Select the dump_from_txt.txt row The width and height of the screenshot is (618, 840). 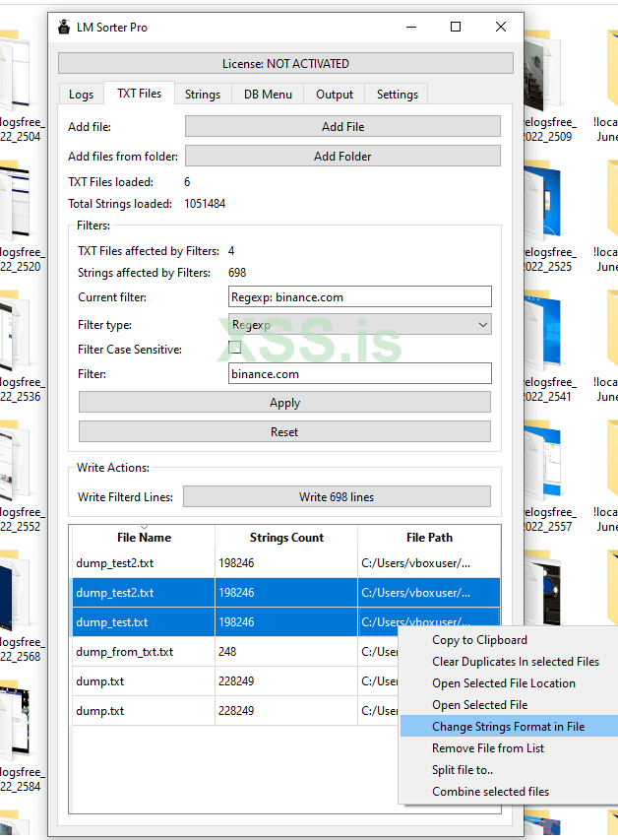tap(235, 652)
